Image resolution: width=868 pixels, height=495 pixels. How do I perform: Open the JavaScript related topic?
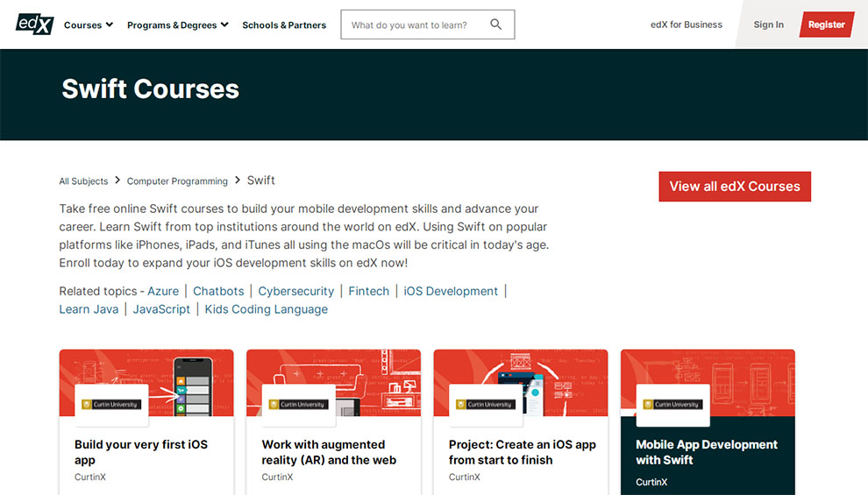[161, 309]
